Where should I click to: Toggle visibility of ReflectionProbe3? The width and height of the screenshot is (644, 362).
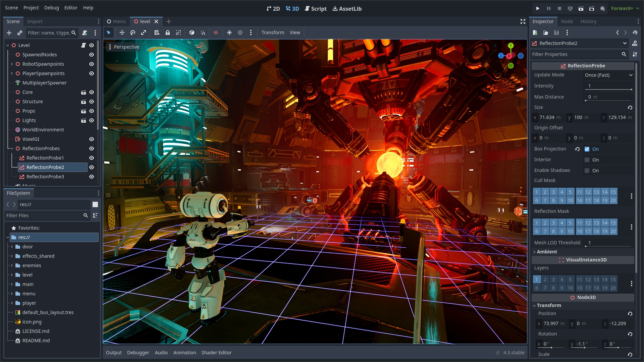[x=92, y=176]
